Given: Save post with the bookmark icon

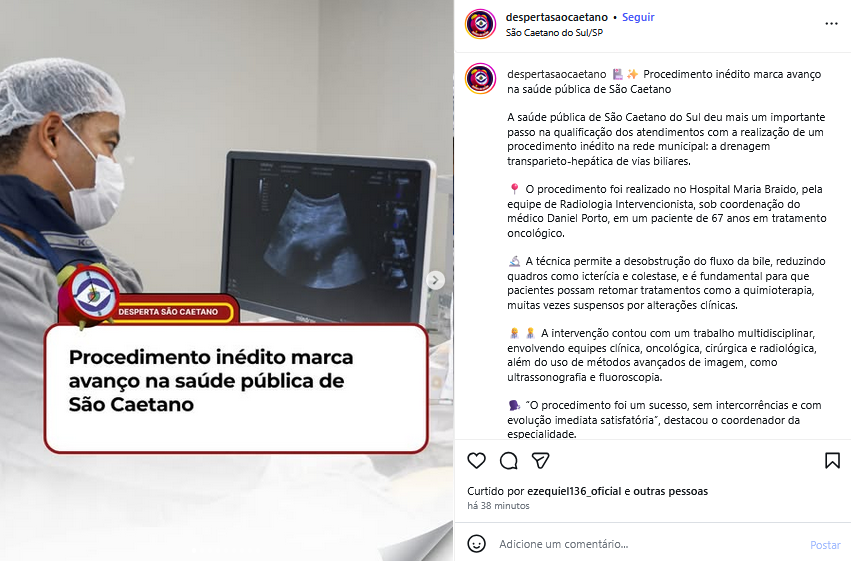Looking at the screenshot, I should point(832,461).
